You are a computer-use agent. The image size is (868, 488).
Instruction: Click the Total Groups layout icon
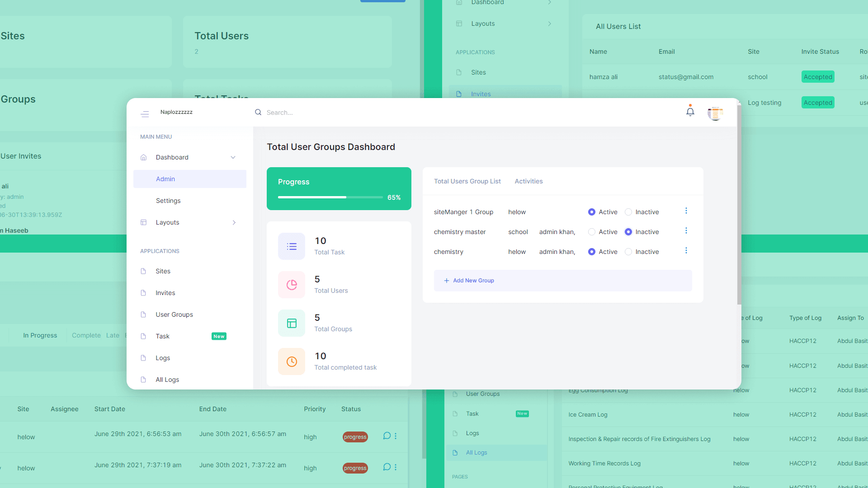click(292, 323)
